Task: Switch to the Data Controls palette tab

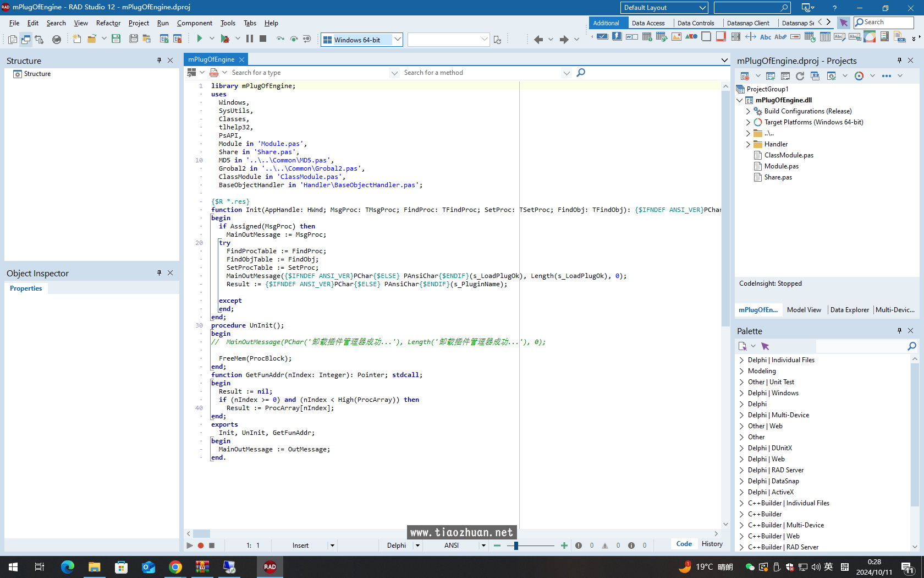Action: tap(695, 23)
